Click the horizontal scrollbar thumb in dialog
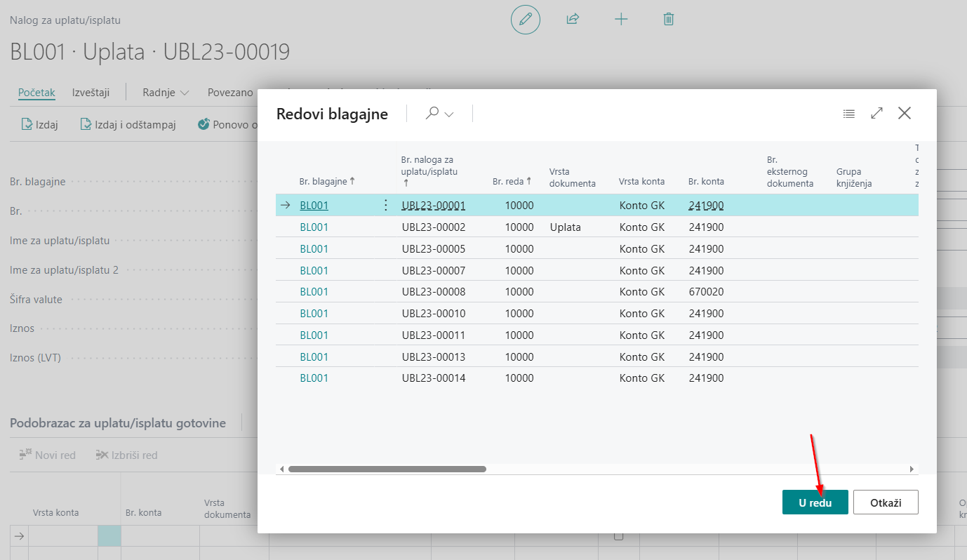The image size is (967, 560). (387, 469)
